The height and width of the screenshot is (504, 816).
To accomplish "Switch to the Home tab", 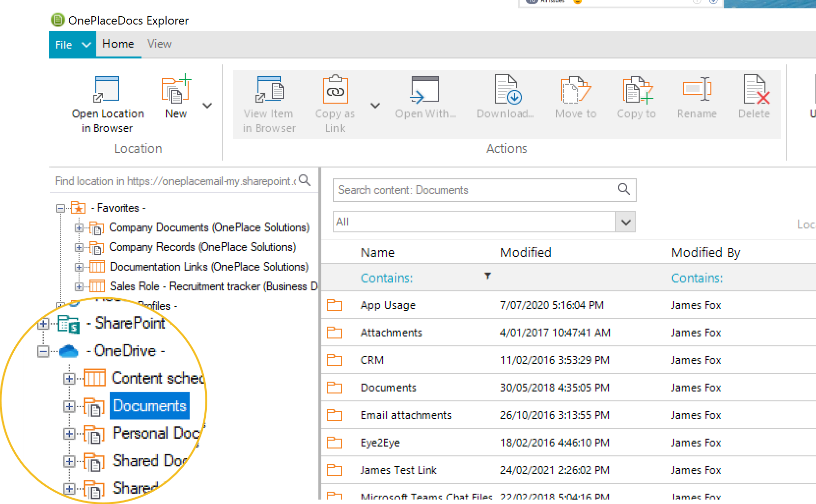I will tap(118, 44).
